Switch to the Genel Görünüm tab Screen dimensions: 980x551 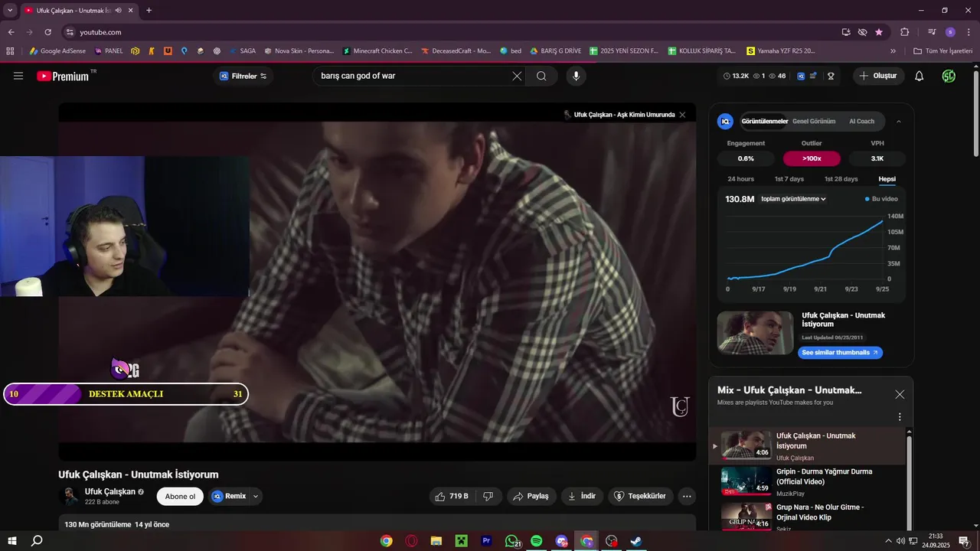[814, 121]
